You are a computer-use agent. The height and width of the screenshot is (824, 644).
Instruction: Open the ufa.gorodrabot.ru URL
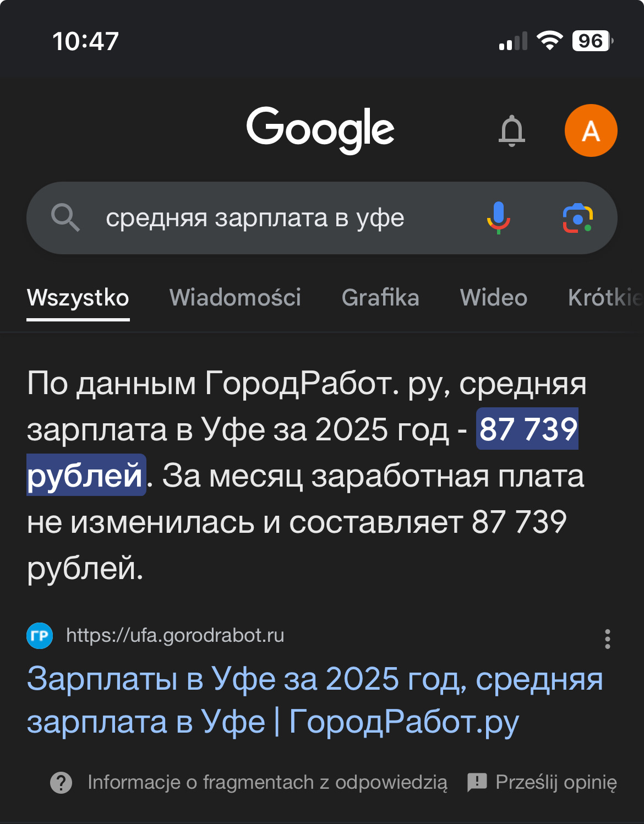pyautogui.click(x=175, y=636)
